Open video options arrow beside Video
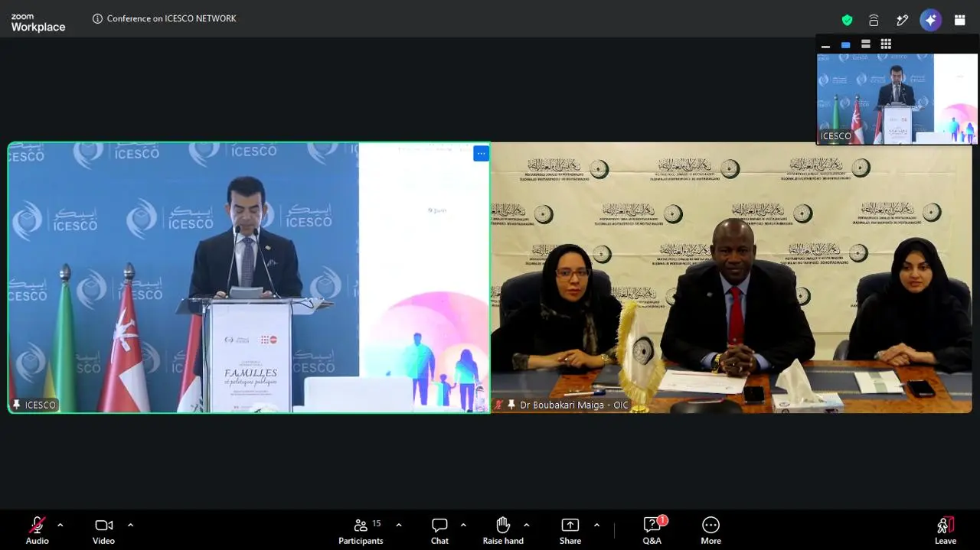 pyautogui.click(x=130, y=525)
